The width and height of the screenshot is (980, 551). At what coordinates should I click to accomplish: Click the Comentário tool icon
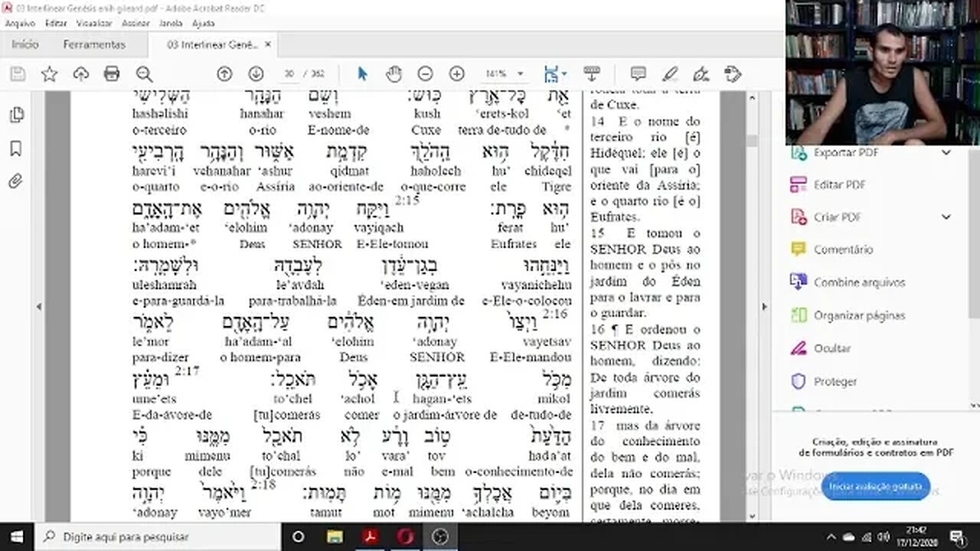coord(799,249)
